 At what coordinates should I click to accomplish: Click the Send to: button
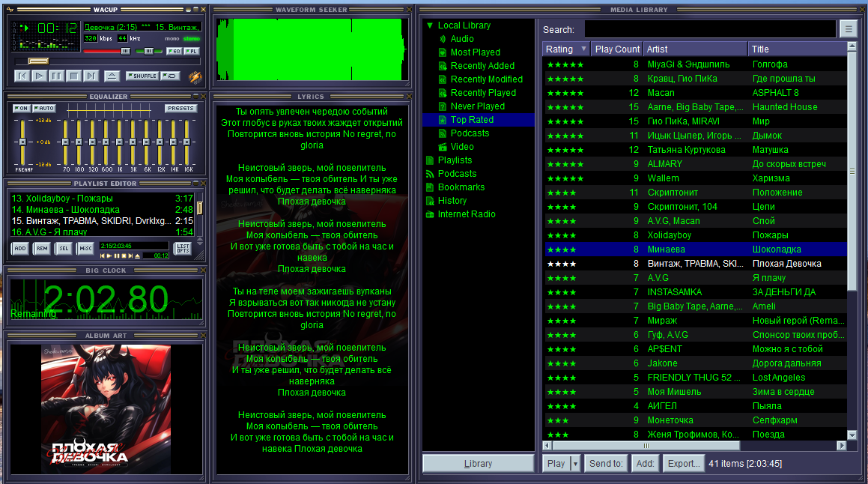tap(606, 464)
